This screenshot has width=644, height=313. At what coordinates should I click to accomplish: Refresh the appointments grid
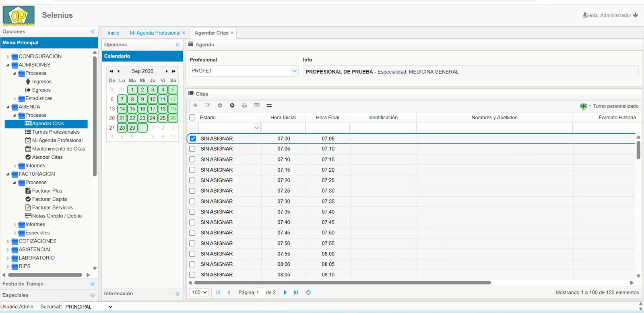308,292
